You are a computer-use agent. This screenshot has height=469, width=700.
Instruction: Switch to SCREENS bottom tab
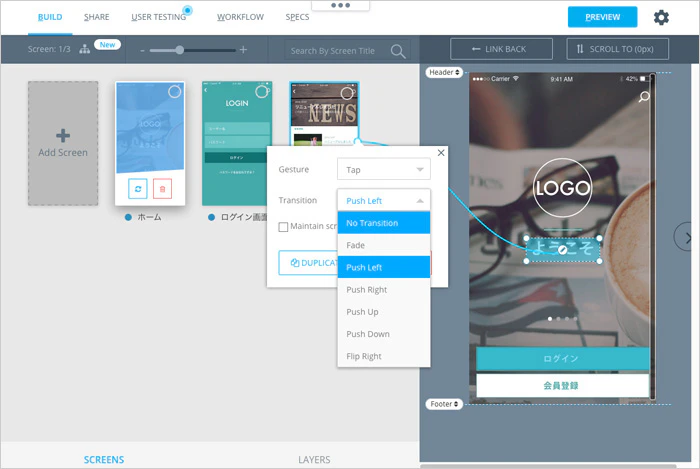(104, 459)
